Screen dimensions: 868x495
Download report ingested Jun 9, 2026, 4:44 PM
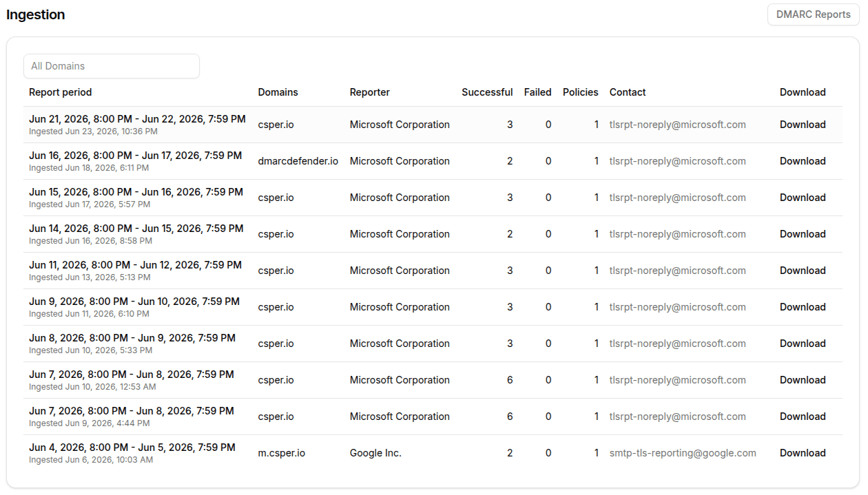(x=803, y=417)
